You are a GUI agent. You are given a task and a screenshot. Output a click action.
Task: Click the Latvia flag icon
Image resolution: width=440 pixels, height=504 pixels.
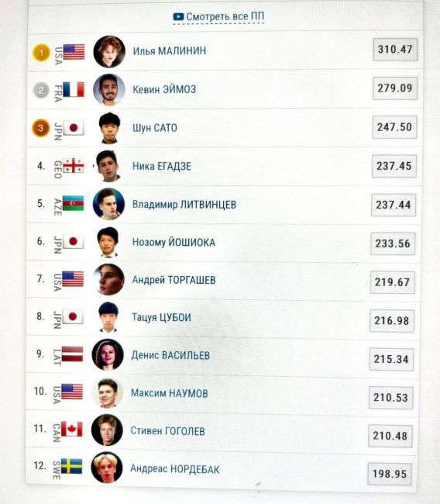pos(72,354)
